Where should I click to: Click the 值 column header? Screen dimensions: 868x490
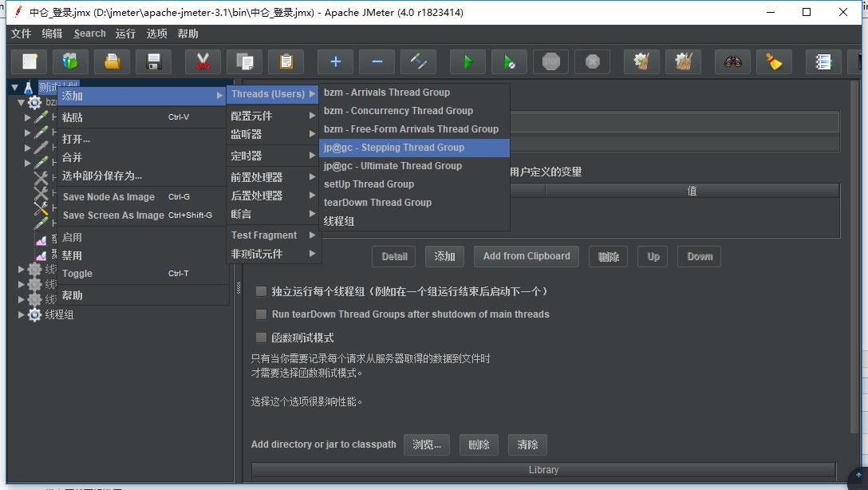tap(692, 191)
